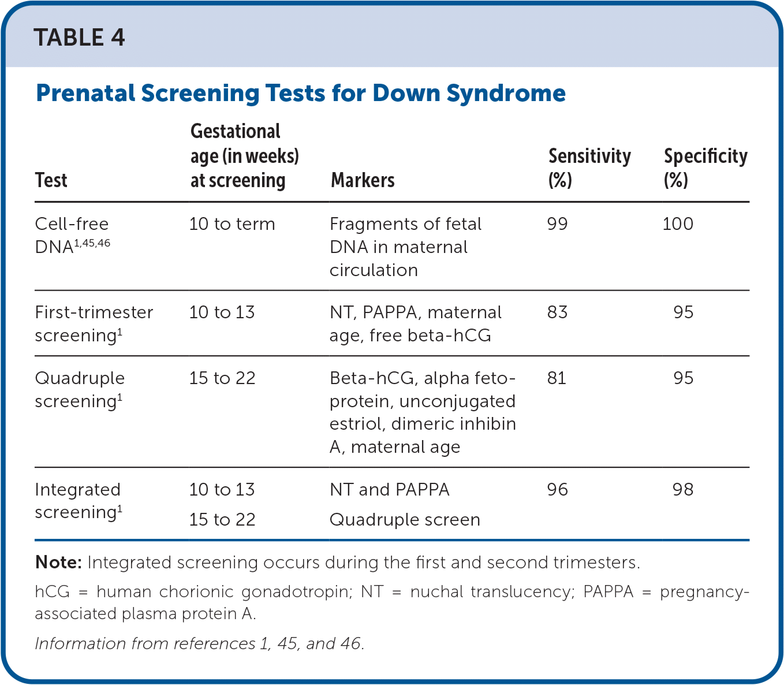Click the "Information from references 1, 45, and 46" footnote
The height and width of the screenshot is (685, 784).
199,643
